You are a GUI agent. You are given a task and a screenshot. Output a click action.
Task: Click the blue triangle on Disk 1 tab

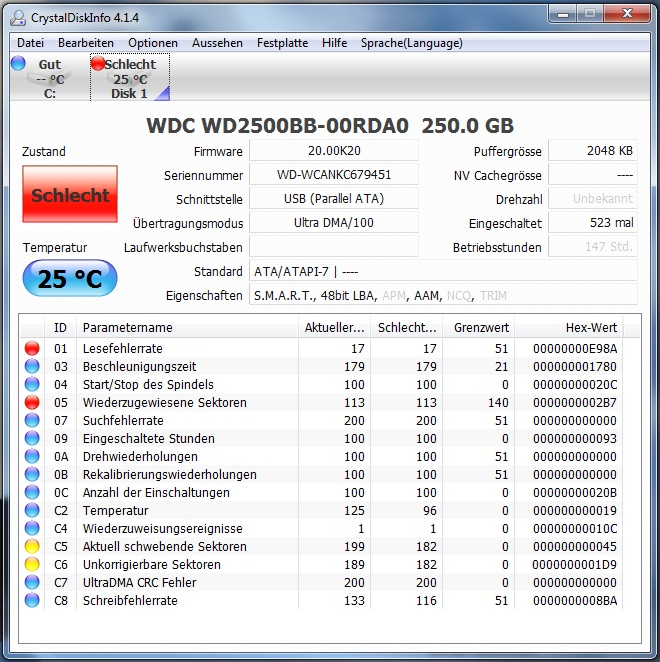163,95
